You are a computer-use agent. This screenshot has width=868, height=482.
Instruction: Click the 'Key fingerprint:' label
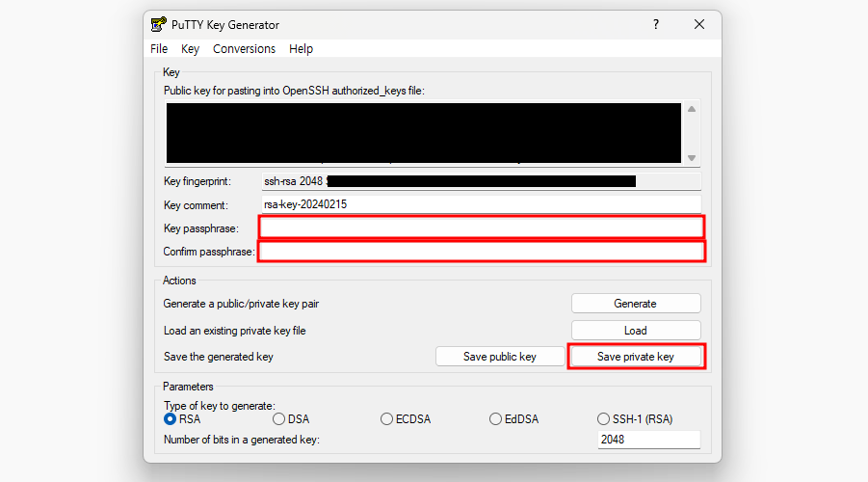[x=197, y=181]
